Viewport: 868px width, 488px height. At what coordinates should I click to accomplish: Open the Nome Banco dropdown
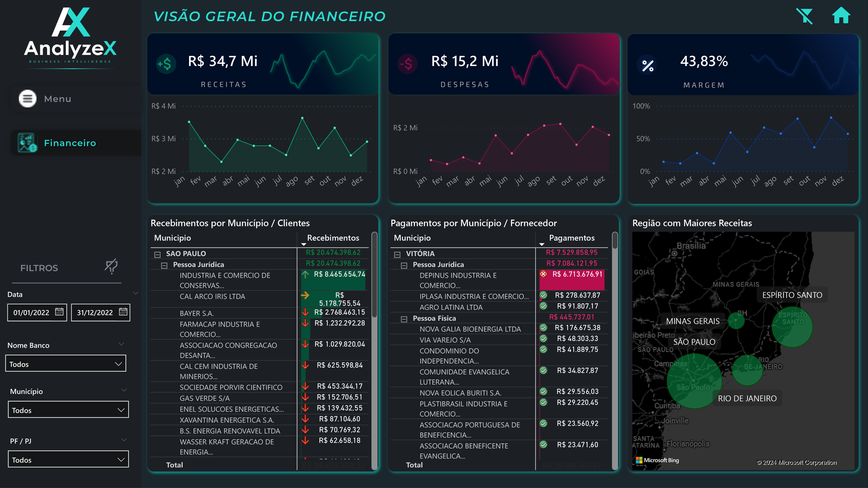pyautogui.click(x=66, y=364)
